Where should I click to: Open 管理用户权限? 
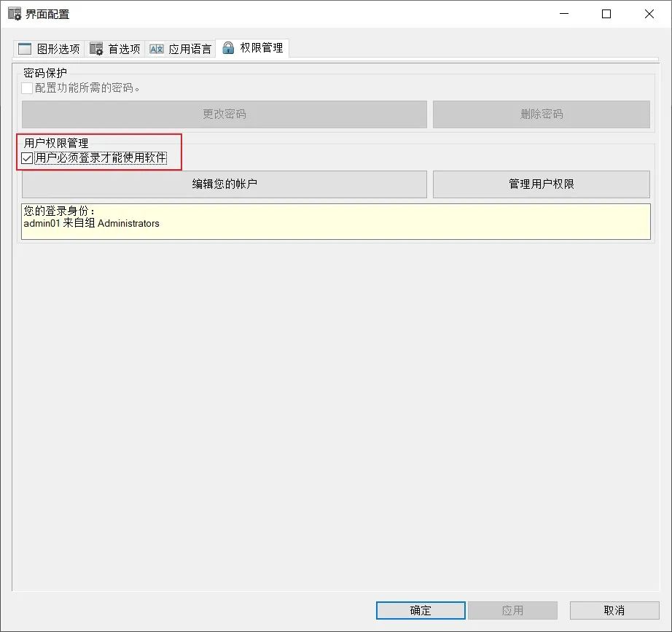tap(541, 184)
